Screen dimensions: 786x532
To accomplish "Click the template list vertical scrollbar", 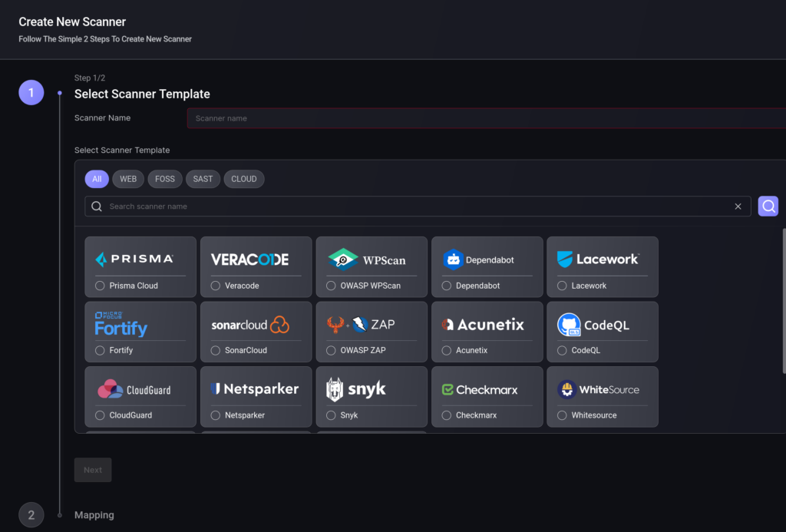I will point(784,301).
